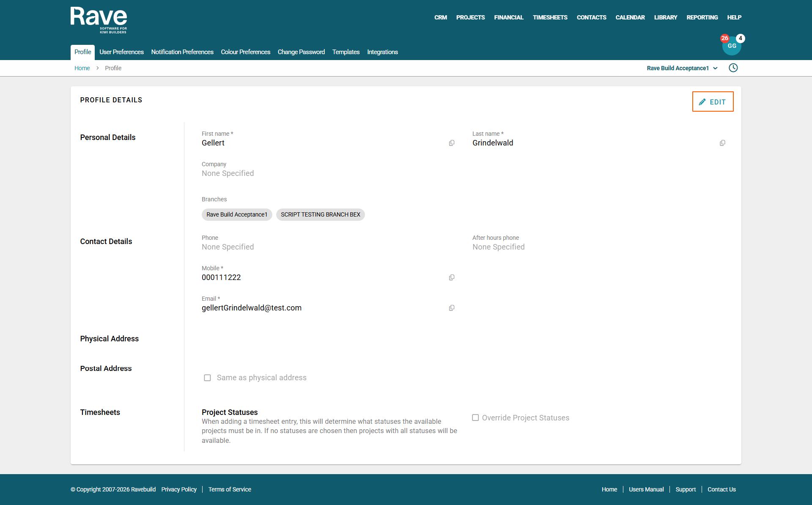Switch to the User Preferences tab

tap(121, 52)
